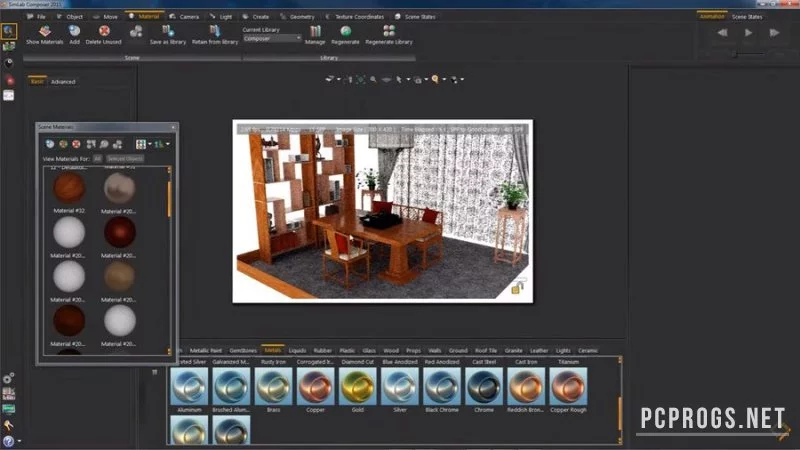Click the search magnifier icon in Scene Materials

tap(104, 144)
